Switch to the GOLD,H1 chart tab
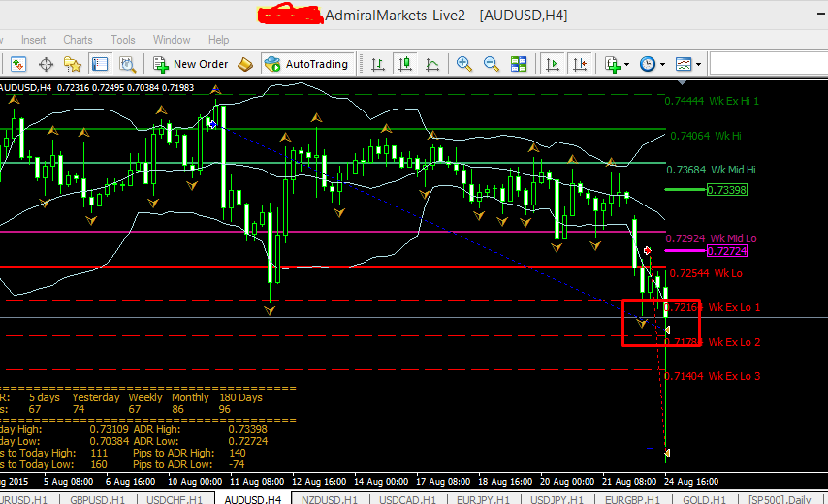This screenshot has width=828, height=504. [705, 499]
